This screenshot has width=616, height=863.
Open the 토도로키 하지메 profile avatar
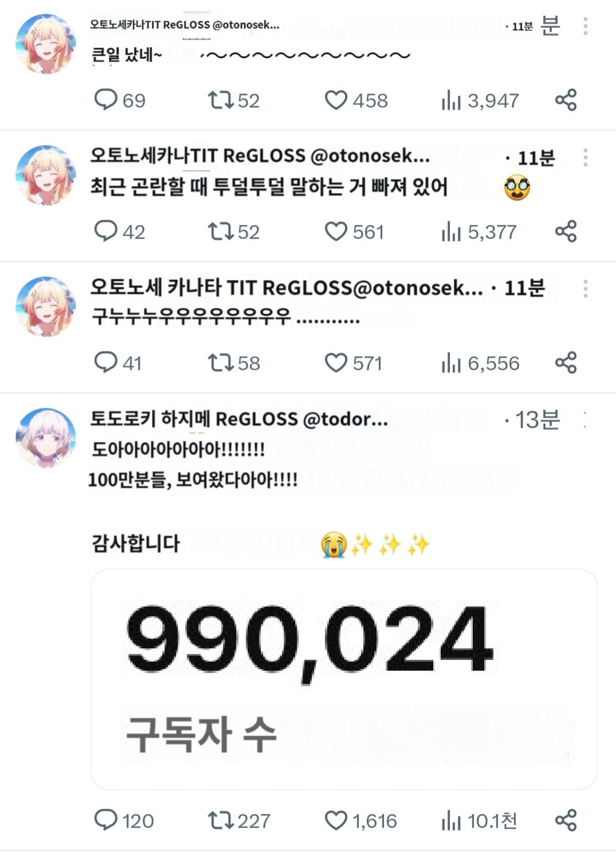(46, 438)
